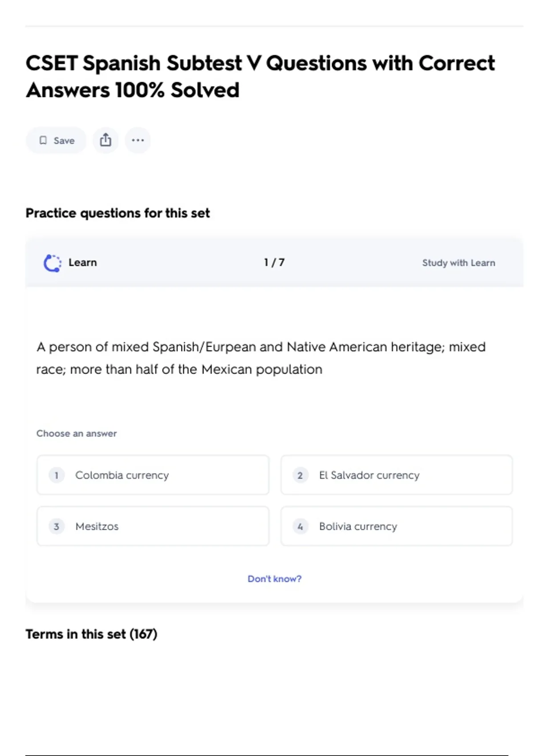Click the Learn circular logo icon
Viewport: 534px width, 756px height.
point(52,263)
